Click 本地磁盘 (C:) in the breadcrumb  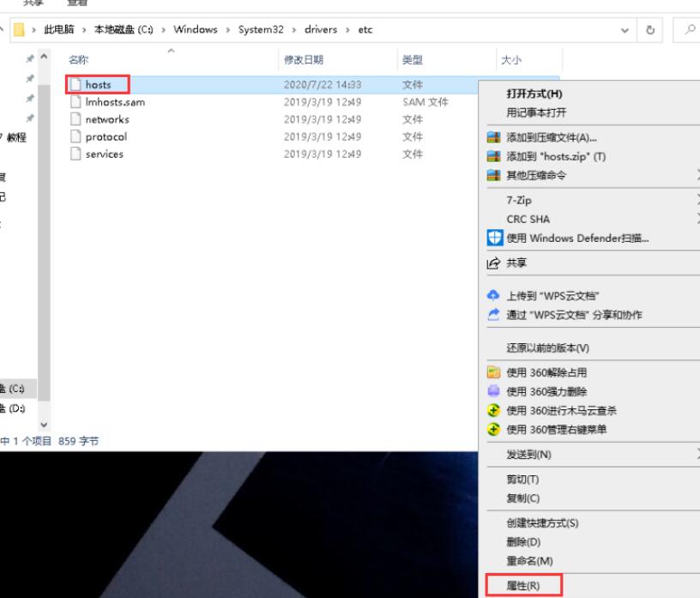124,29
